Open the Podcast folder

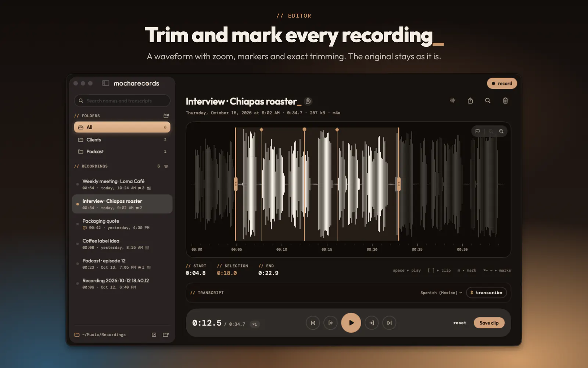pyautogui.click(x=122, y=152)
